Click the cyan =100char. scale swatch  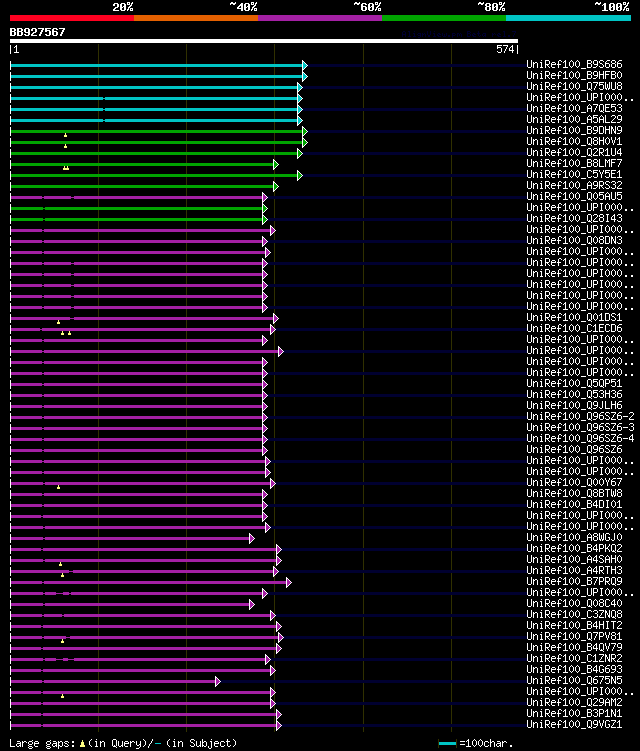coord(447,743)
